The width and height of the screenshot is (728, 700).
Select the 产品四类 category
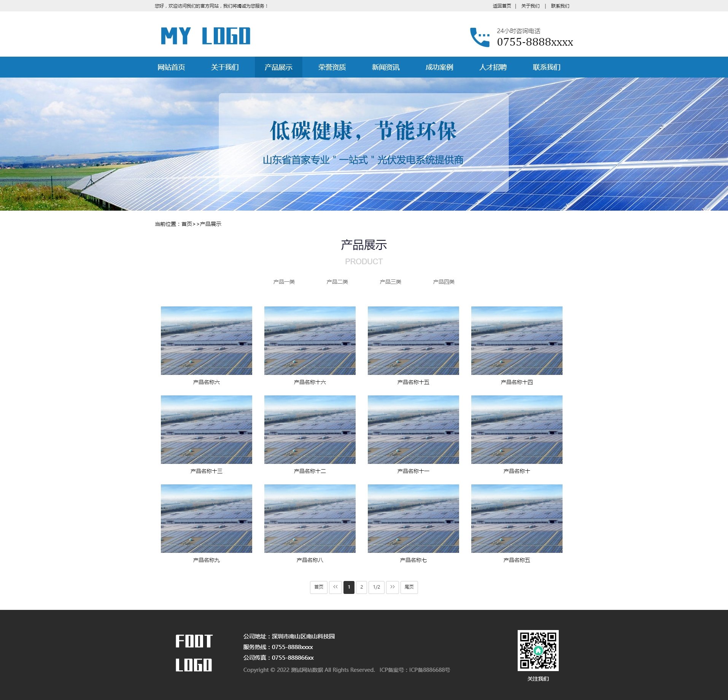click(x=443, y=282)
